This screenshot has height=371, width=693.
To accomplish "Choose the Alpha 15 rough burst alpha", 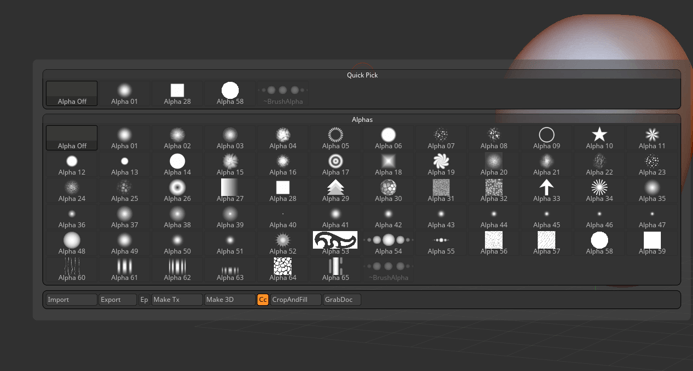I will pos(230,164).
